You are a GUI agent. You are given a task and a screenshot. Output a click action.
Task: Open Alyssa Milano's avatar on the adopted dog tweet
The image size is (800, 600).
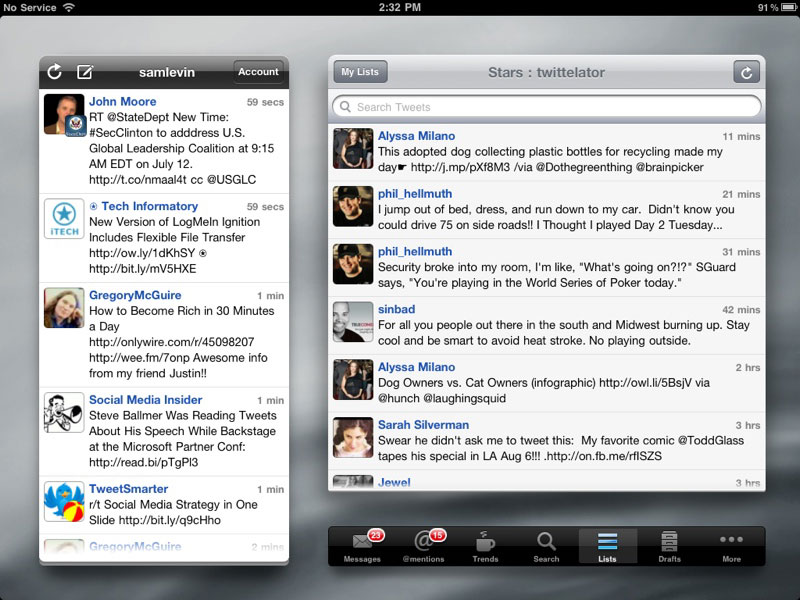point(353,148)
